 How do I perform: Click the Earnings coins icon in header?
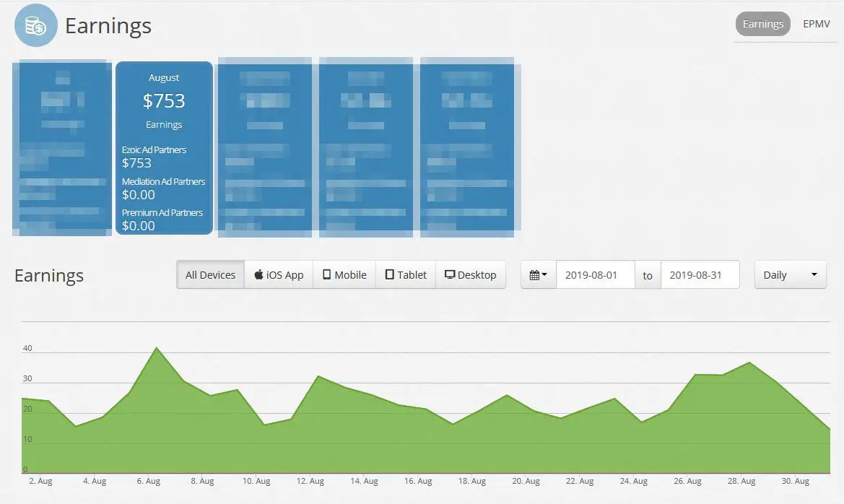coord(35,25)
